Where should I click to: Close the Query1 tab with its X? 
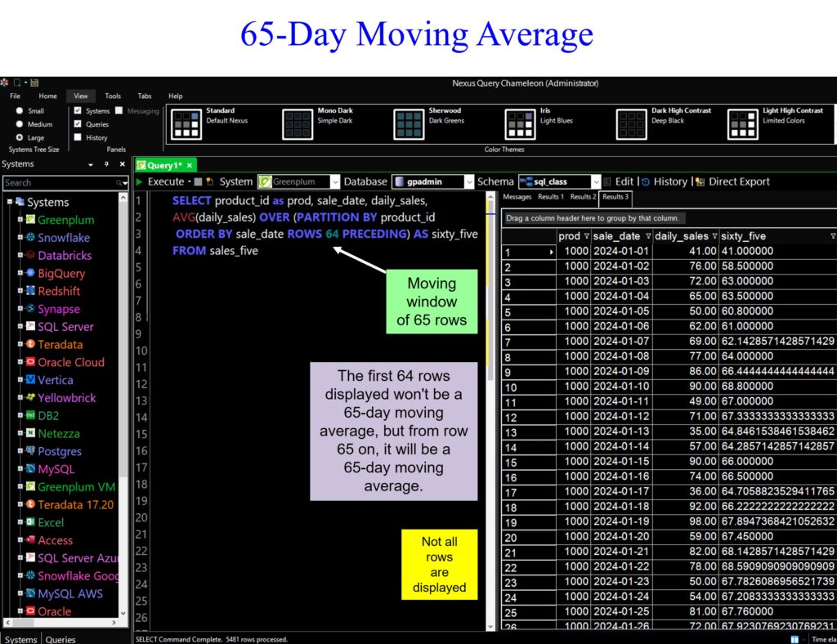pyautogui.click(x=190, y=166)
